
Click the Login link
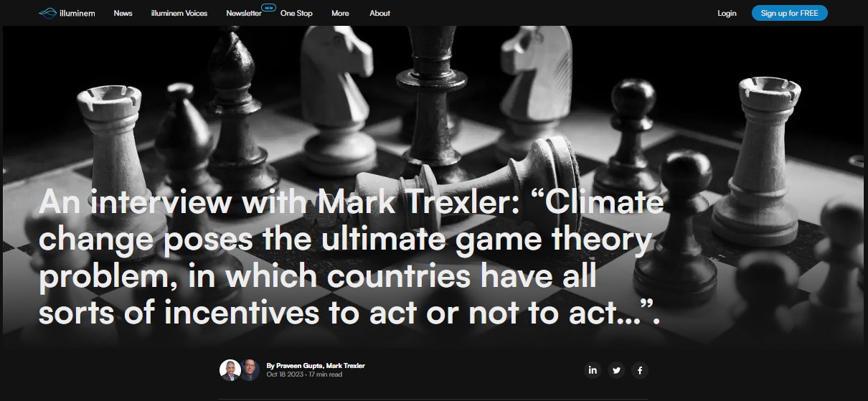point(727,13)
